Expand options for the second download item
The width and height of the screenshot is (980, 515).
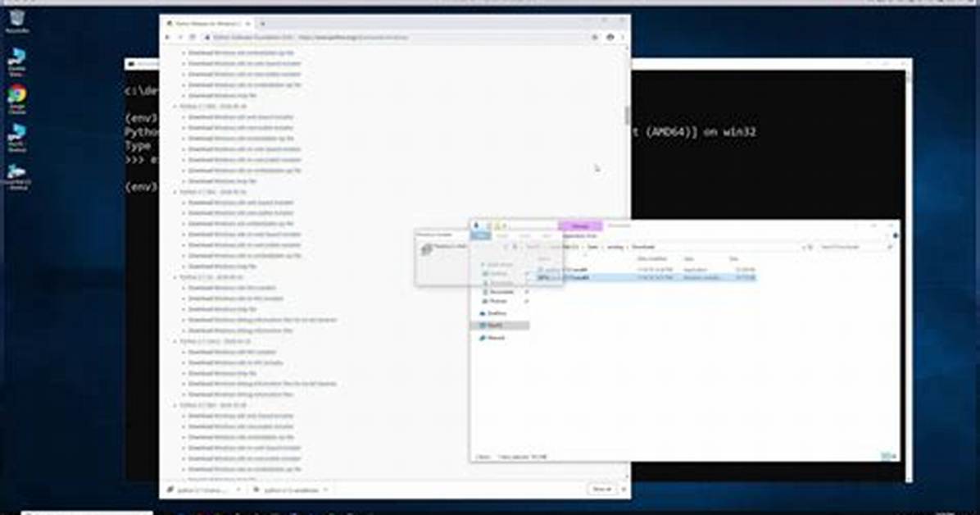coord(326,490)
